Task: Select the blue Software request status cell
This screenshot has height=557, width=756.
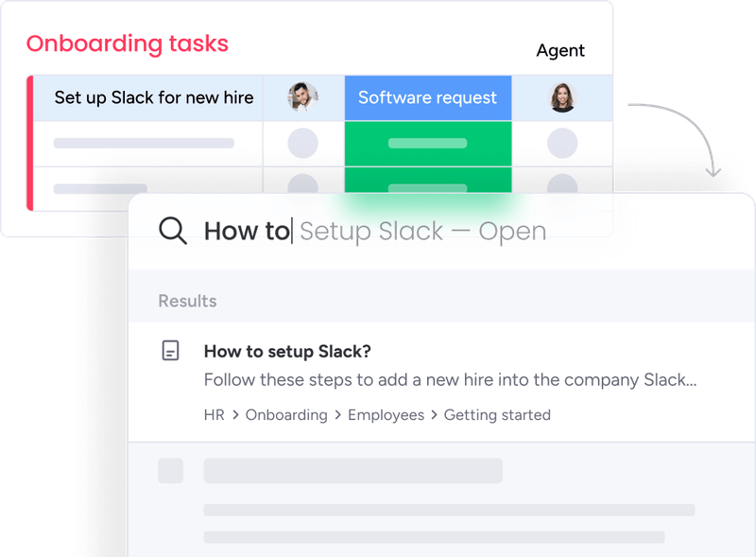Action: tap(428, 97)
